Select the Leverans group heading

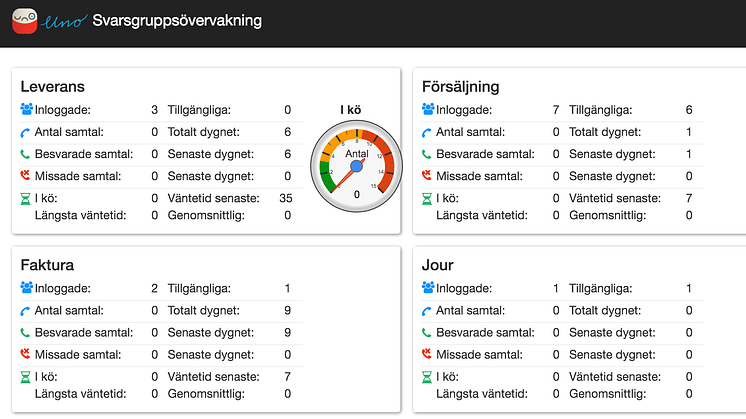pos(52,86)
